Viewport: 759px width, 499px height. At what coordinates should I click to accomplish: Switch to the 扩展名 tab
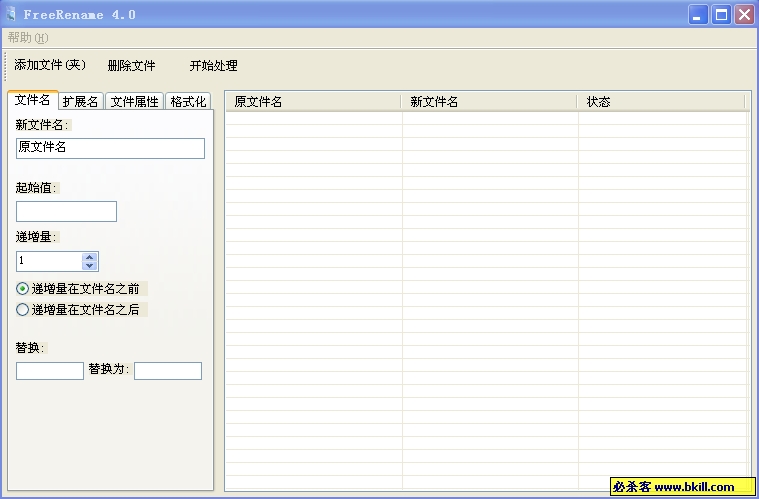80,102
